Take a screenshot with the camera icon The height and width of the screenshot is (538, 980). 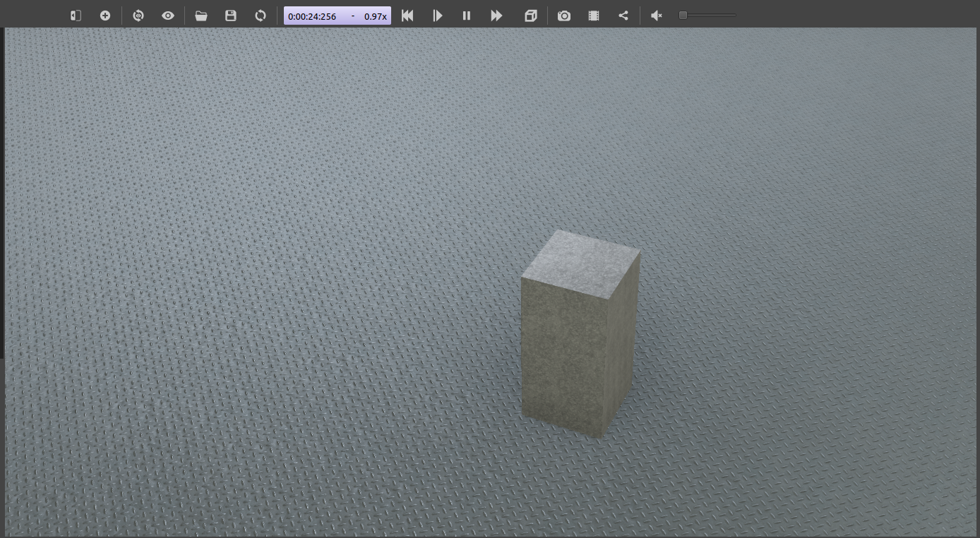564,16
